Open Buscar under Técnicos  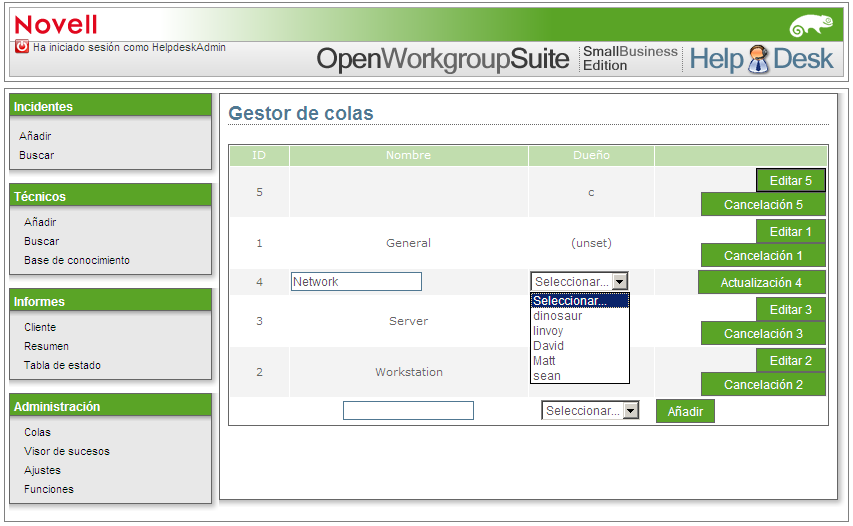(x=41, y=241)
